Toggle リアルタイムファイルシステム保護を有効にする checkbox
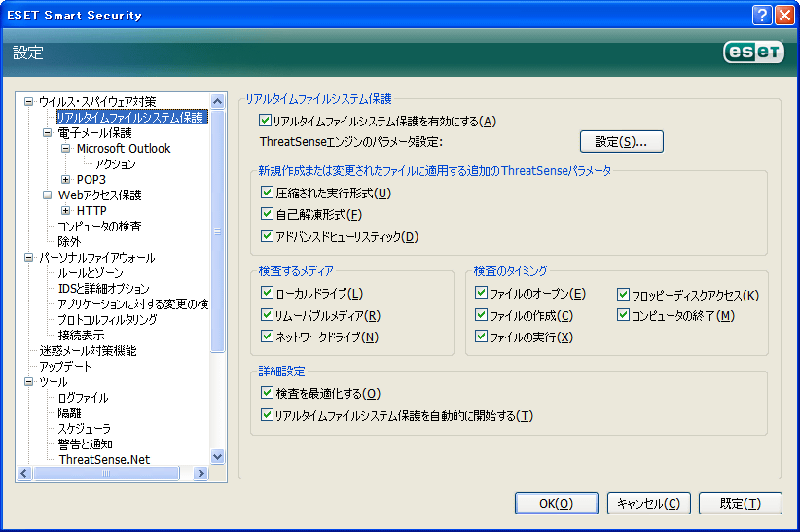The height and width of the screenshot is (532, 800). (x=265, y=121)
